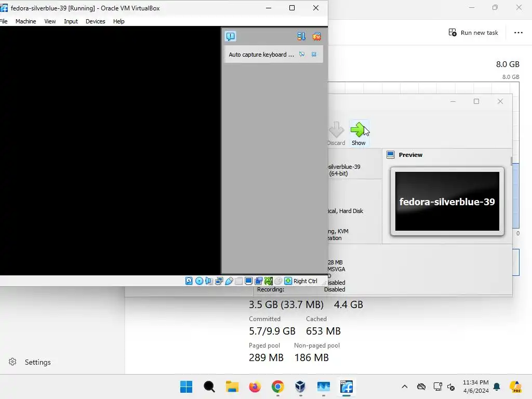
Task: Open Task Manager's three-dots more options menu
Action: [x=518, y=33]
